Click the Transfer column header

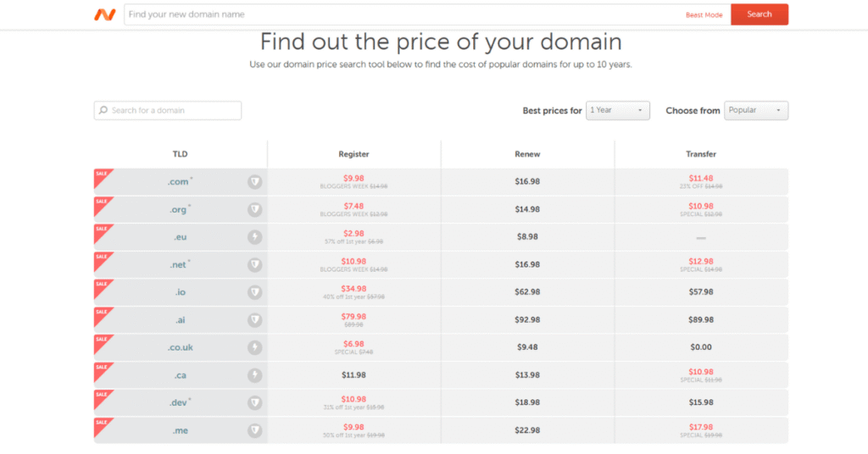(701, 154)
